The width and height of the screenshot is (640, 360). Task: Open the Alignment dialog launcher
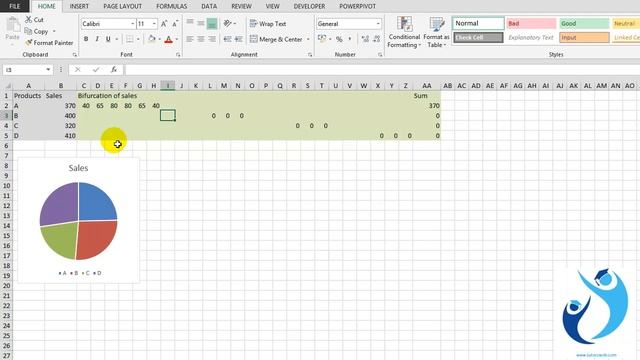tap(310, 54)
